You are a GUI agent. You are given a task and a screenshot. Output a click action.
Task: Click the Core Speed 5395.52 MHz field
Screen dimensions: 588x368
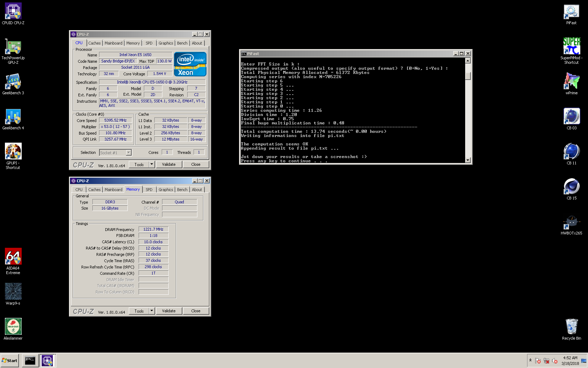pos(115,120)
